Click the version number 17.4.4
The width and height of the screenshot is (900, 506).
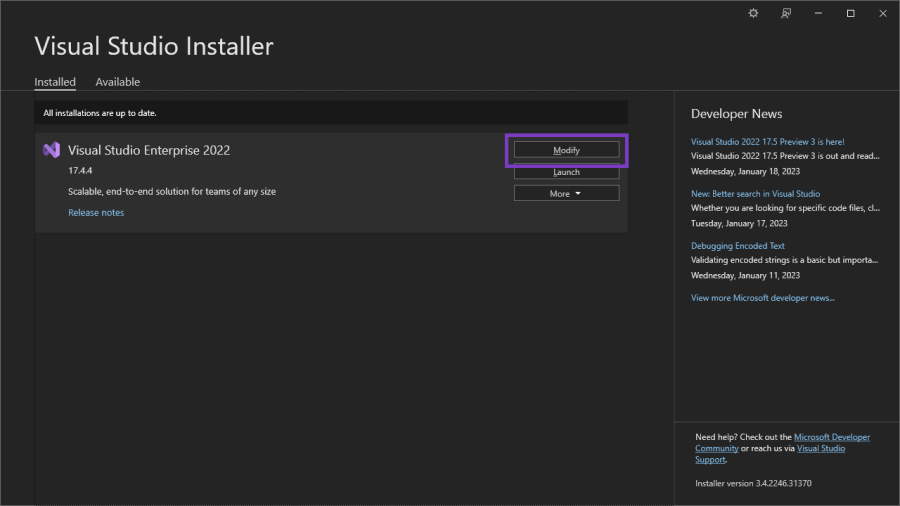pyautogui.click(x=80, y=170)
